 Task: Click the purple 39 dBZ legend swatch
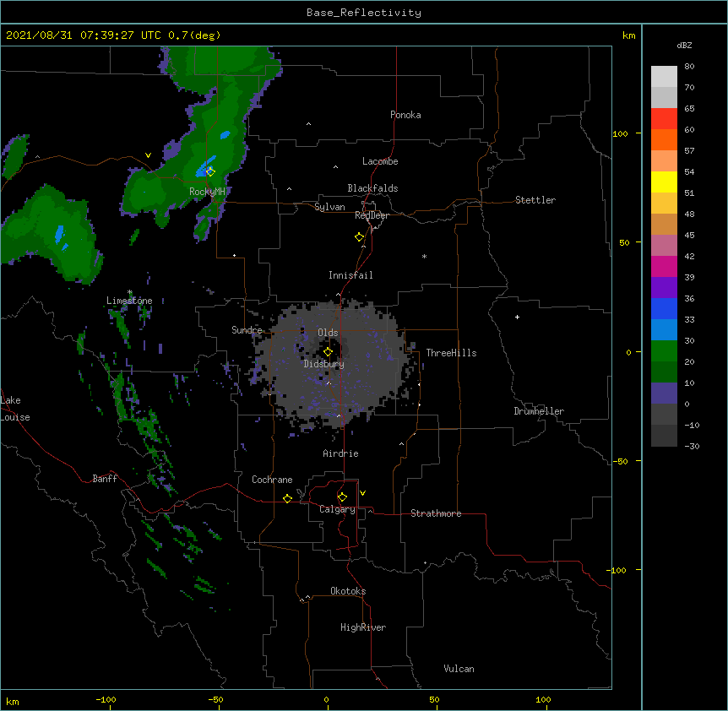(x=664, y=287)
